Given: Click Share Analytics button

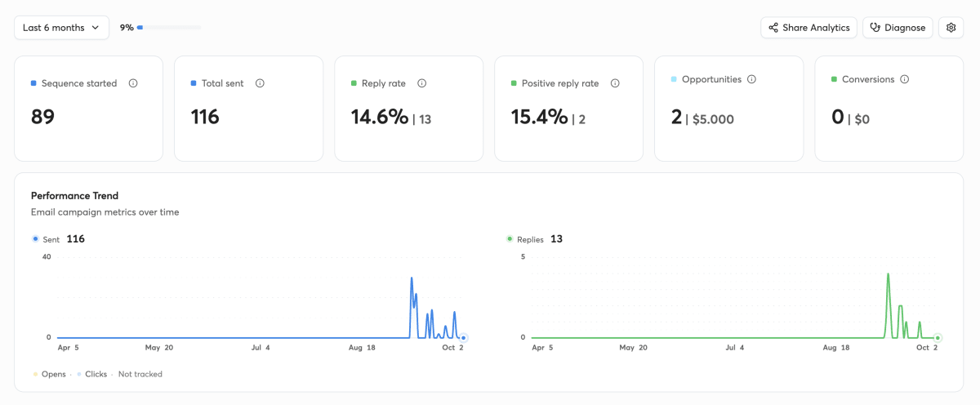Looking at the screenshot, I should coord(808,27).
